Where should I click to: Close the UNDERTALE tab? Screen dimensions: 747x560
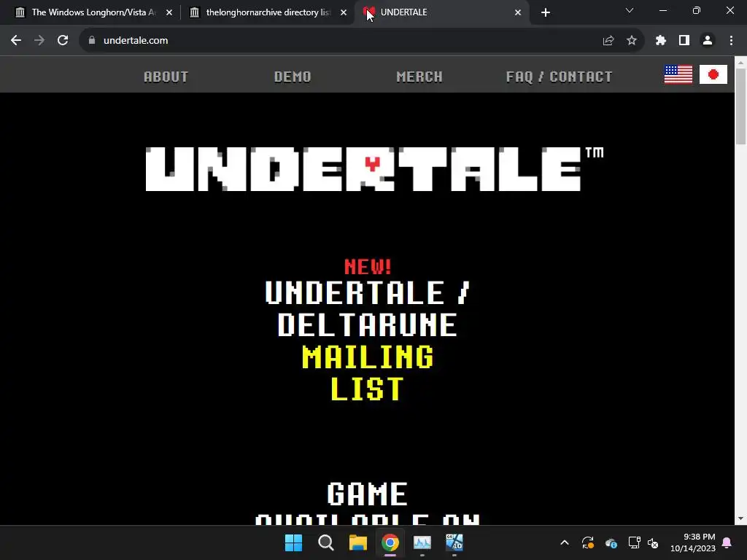coord(518,12)
